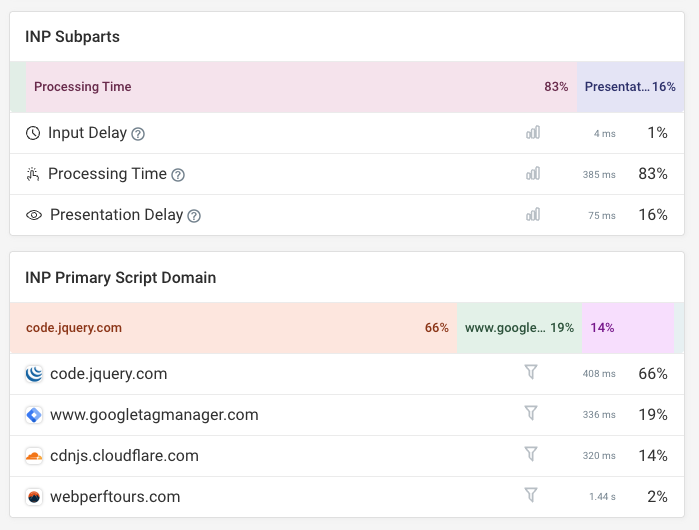
Task: Select the www.google... 19% bar segment
Action: [x=519, y=328]
